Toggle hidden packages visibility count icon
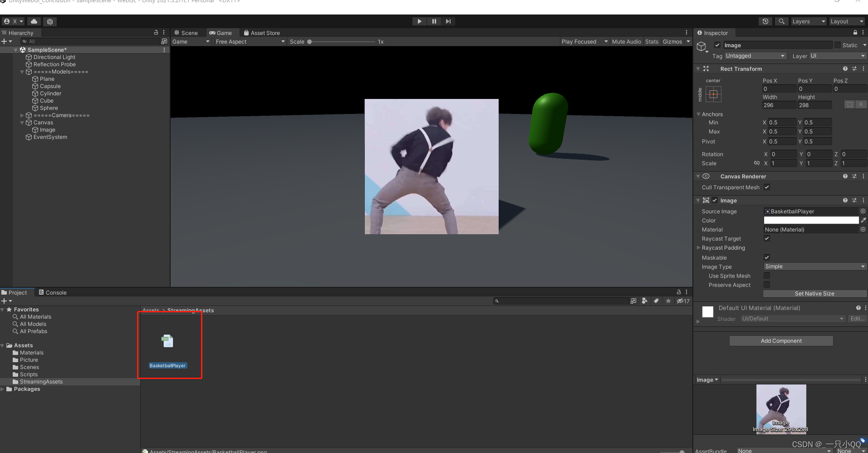 point(683,301)
